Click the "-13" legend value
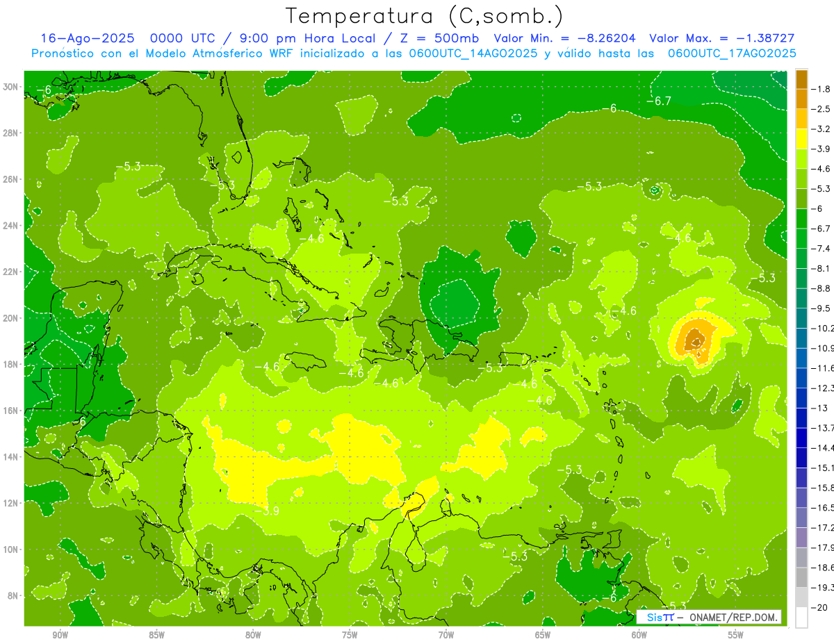This screenshot has height=644, width=834. (x=821, y=408)
